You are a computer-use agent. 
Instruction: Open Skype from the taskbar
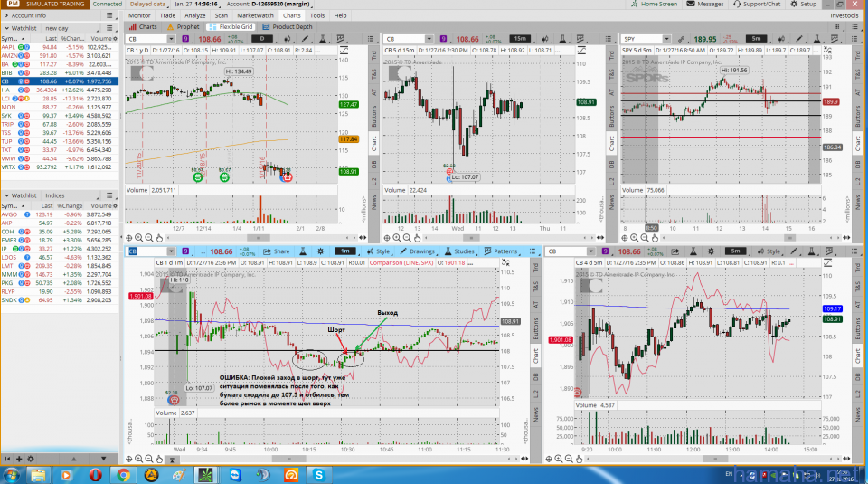click(x=319, y=475)
